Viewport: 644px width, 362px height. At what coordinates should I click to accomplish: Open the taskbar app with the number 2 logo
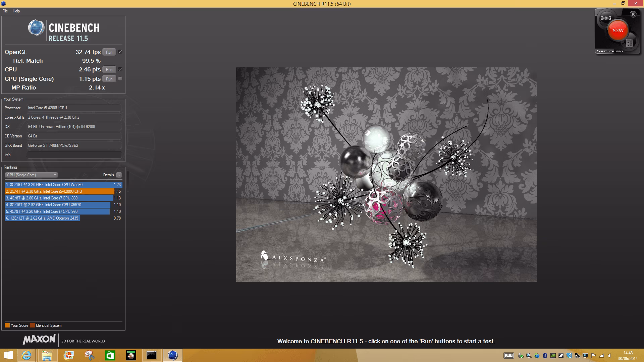(131, 355)
